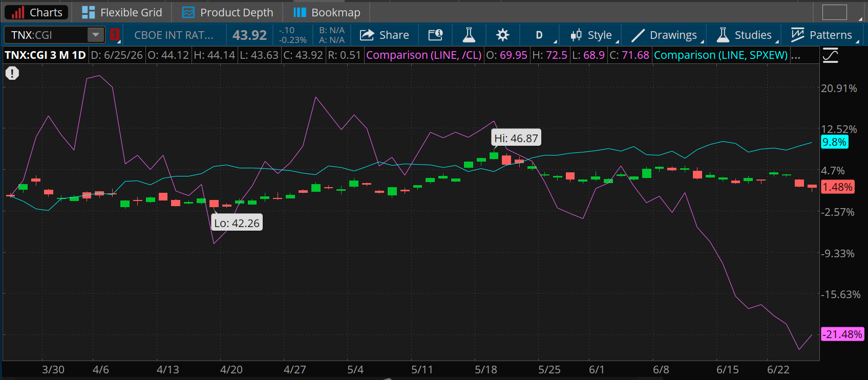Click the O: 44.12 open value

(168, 55)
